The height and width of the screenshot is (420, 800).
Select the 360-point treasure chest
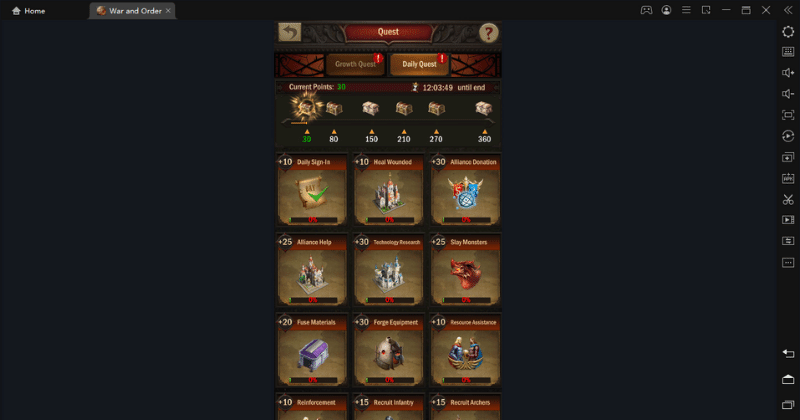pyautogui.click(x=484, y=108)
